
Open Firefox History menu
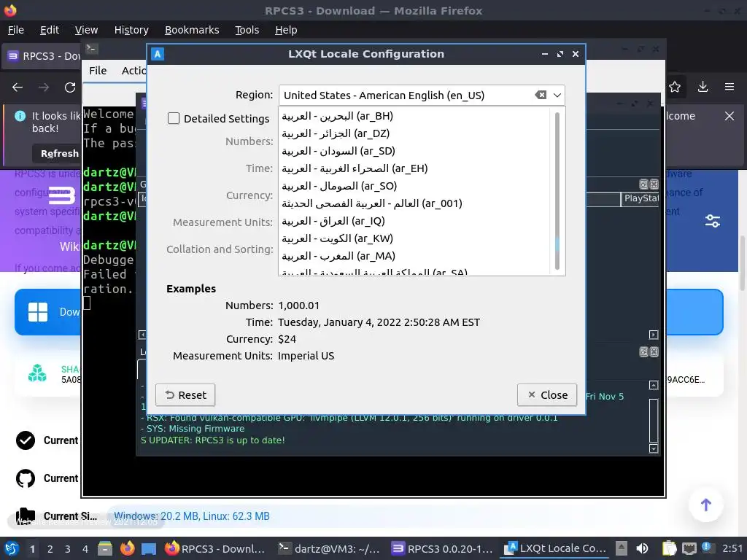[x=131, y=30]
